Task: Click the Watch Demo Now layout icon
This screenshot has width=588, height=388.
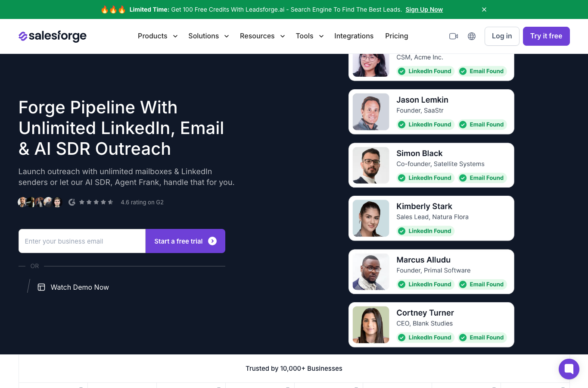Action: pos(41,287)
